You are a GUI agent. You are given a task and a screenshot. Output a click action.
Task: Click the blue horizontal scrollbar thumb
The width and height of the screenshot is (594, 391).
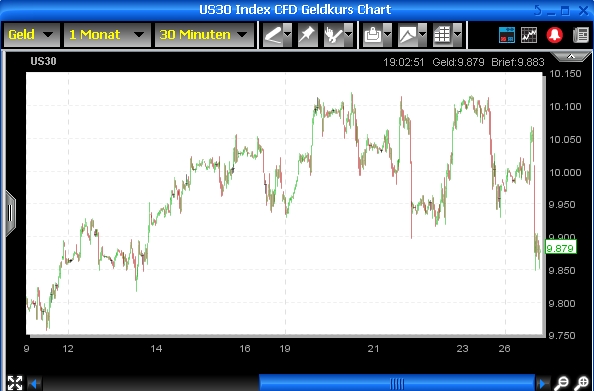(397, 383)
